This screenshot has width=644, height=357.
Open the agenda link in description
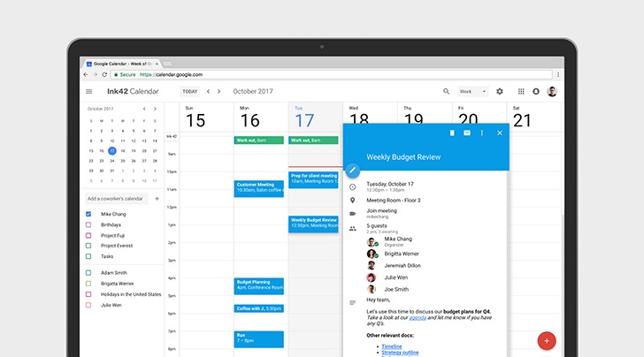[418, 317]
